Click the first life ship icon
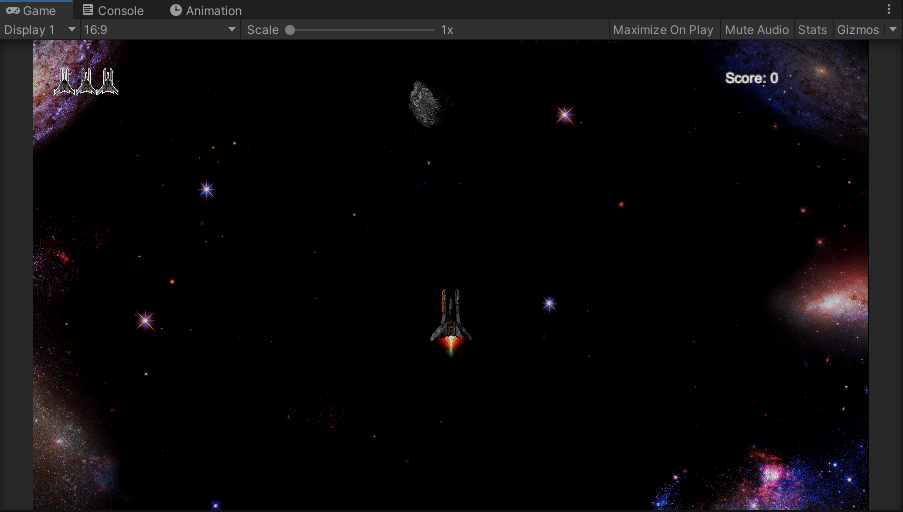 (64, 81)
